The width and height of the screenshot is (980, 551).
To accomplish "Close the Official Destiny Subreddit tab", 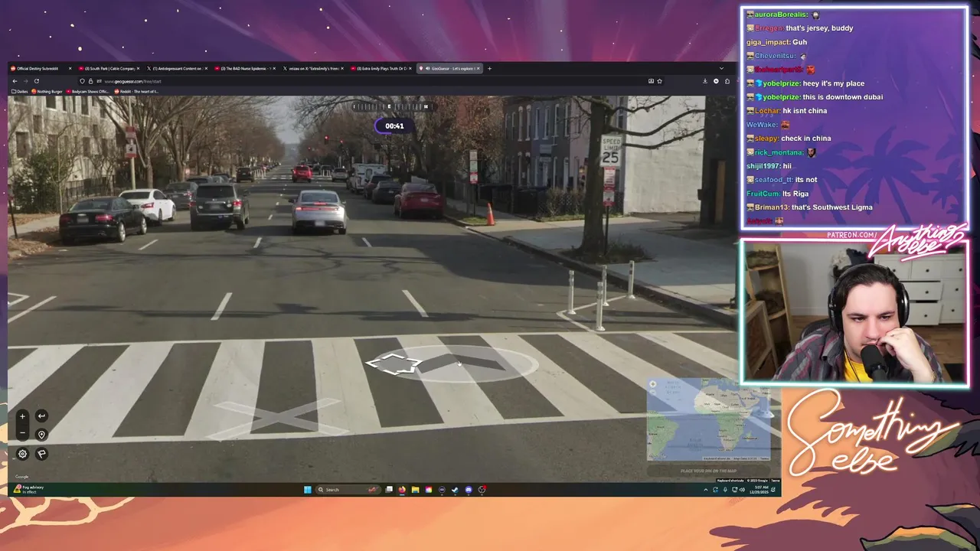I will tap(70, 68).
